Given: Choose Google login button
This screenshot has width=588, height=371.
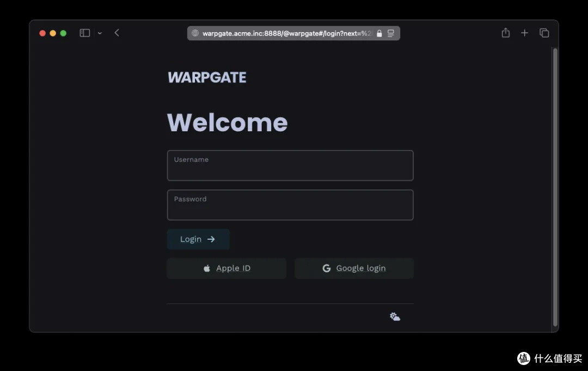Looking at the screenshot, I should coord(354,268).
